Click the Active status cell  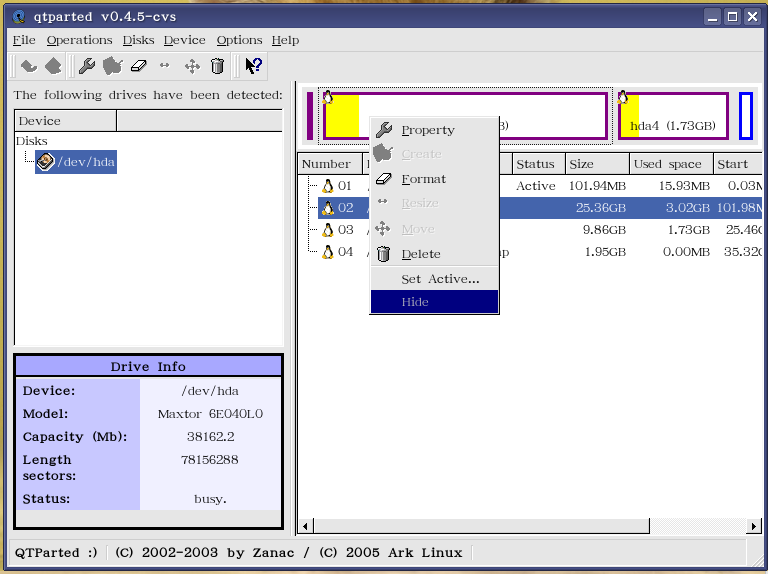click(x=535, y=186)
